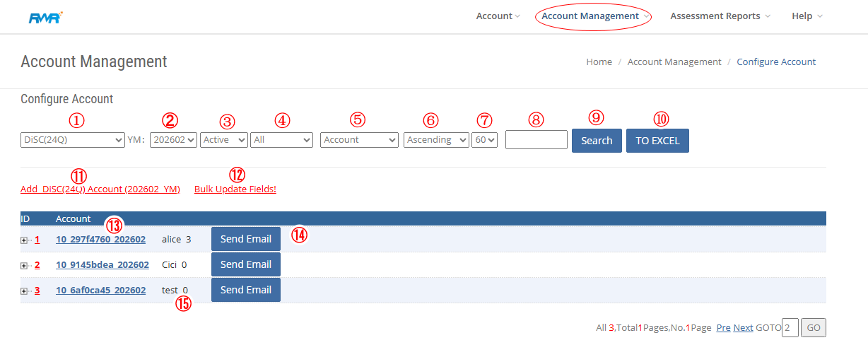The width and height of the screenshot is (868, 357).
Task: Open the Ascending sort order dropdown
Action: tap(436, 140)
